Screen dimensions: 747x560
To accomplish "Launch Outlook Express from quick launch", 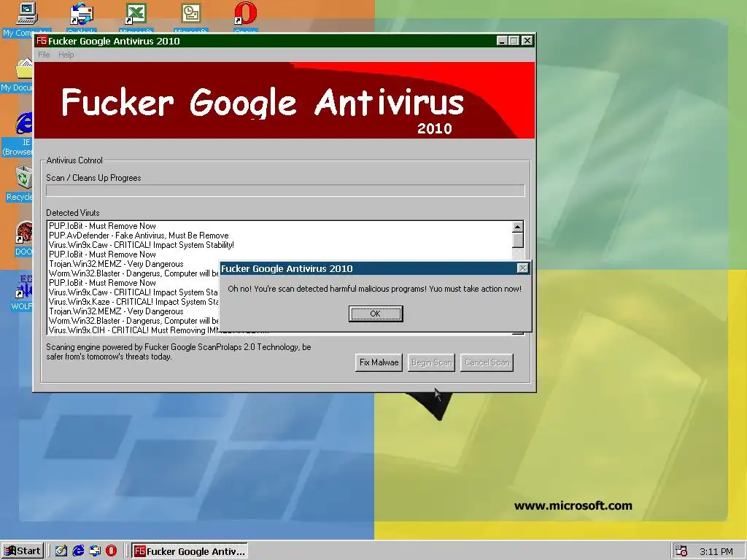I will (95, 551).
